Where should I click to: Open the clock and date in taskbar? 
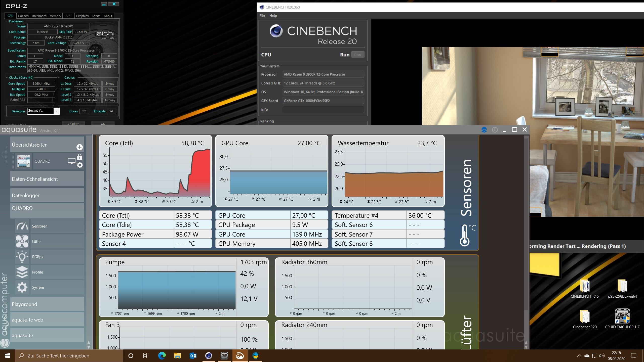click(x=616, y=356)
